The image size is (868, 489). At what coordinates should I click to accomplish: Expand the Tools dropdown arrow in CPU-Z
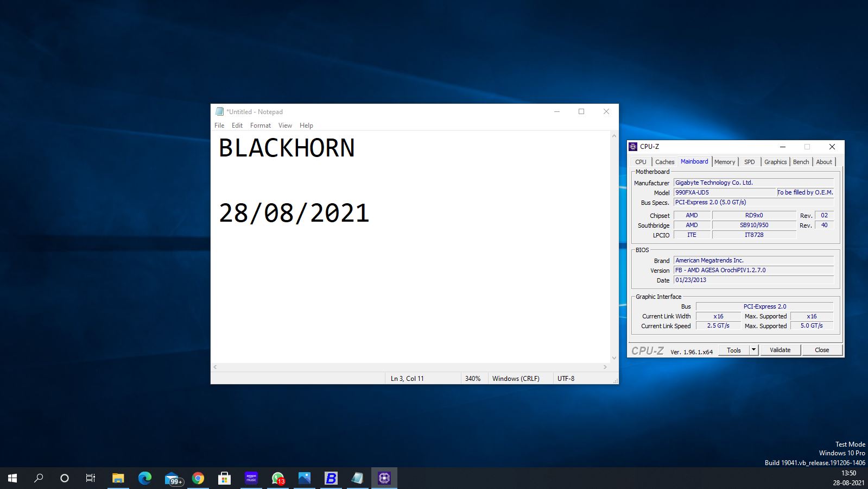pyautogui.click(x=753, y=350)
